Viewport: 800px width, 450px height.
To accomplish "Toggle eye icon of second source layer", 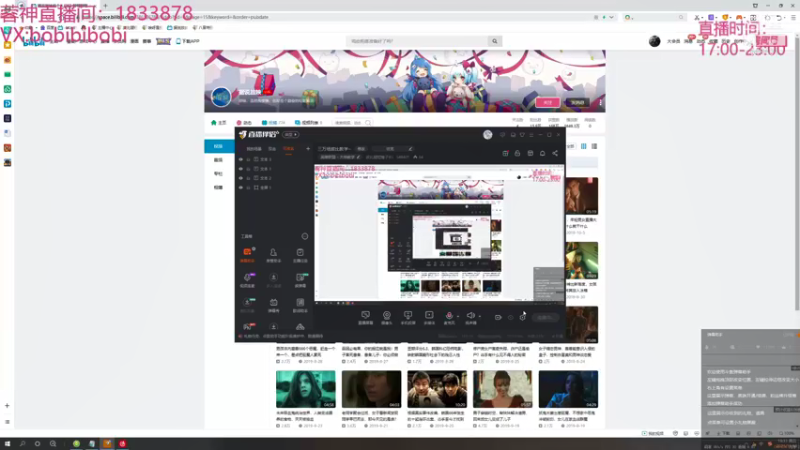I will tap(241, 169).
